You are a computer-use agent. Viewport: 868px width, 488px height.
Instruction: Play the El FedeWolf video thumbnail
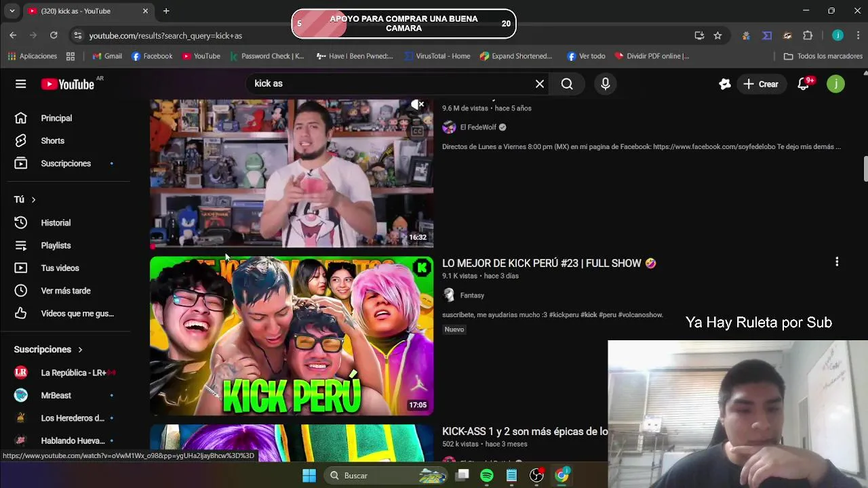click(292, 174)
